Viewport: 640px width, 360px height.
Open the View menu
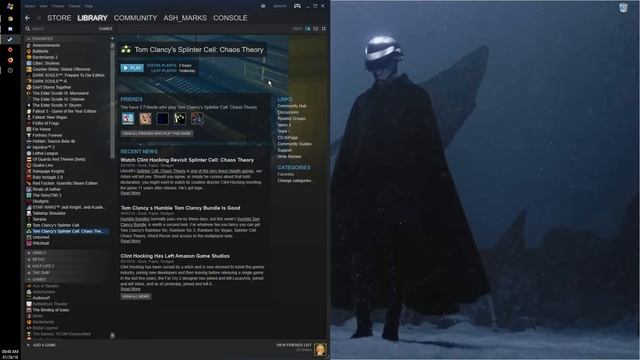[x=44, y=6]
